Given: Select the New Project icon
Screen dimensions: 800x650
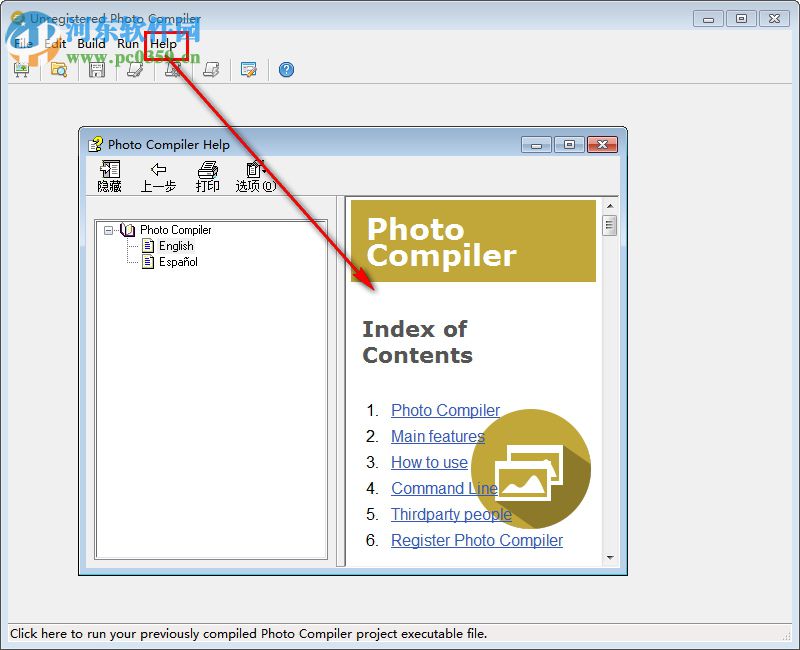Looking at the screenshot, I should click(22, 70).
